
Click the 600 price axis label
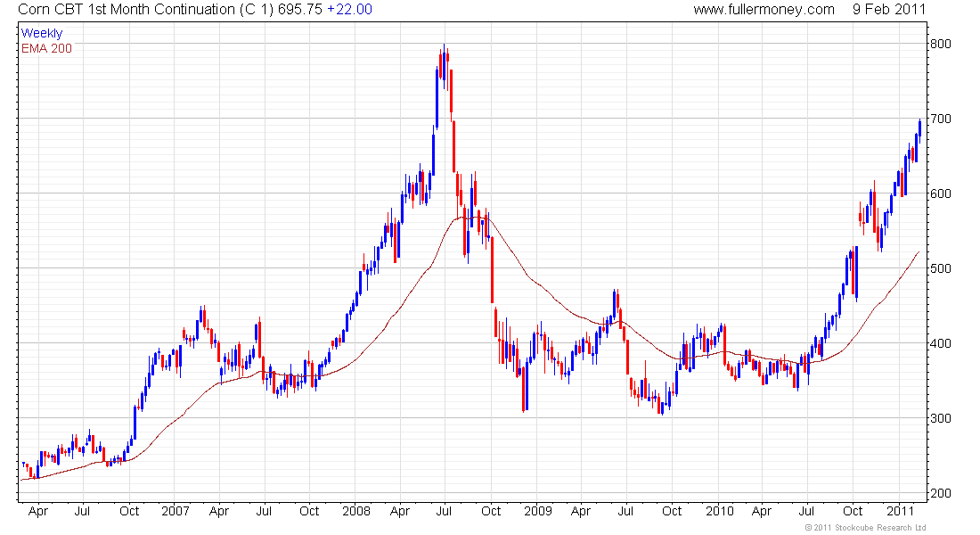[941, 194]
